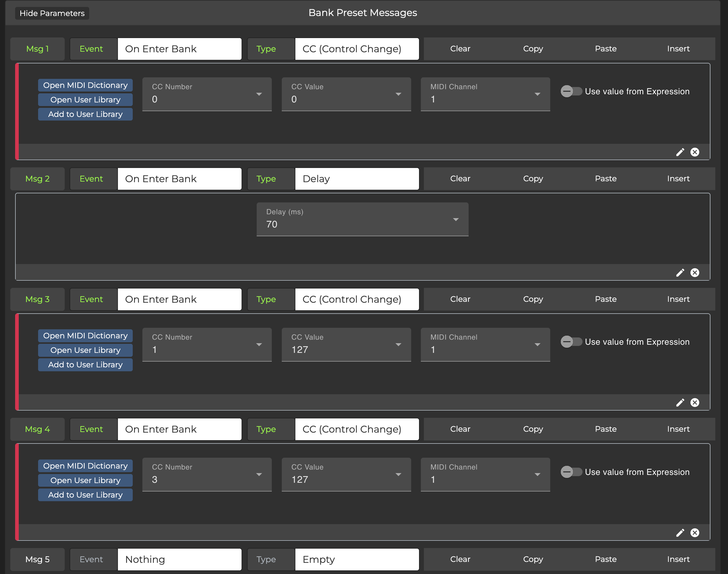Click the X remove icon in Msg 2 Delay panel
This screenshot has height=574, width=728.
pos(695,272)
